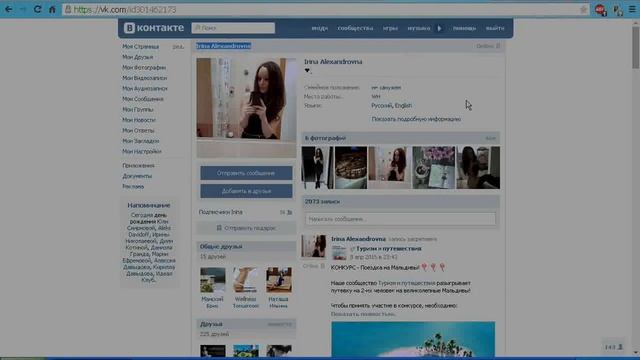This screenshot has height=360, width=640.
Task: Open Мои Сообщения in sidebar
Action: pyautogui.click(x=143, y=99)
